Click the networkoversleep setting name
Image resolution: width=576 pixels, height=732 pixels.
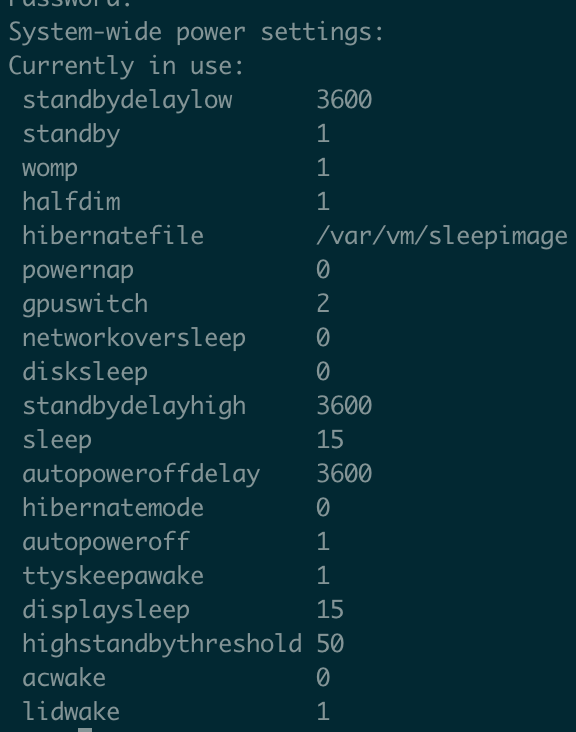[x=134, y=339]
